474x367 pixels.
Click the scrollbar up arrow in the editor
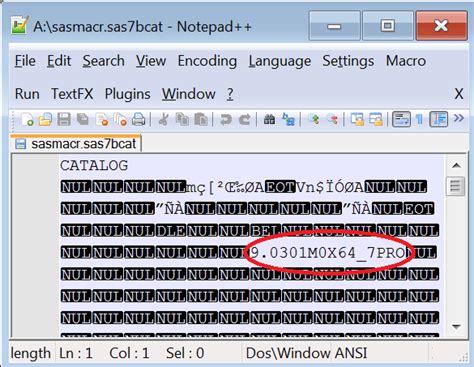(456, 165)
